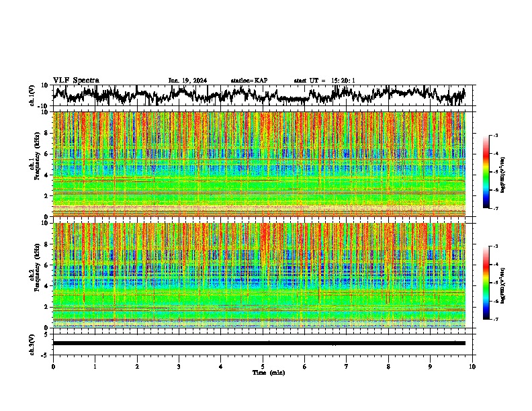Screen dimensions: 532x411
Task: Click the ch.1 color scale log(PSD) label
Action: tap(502, 175)
